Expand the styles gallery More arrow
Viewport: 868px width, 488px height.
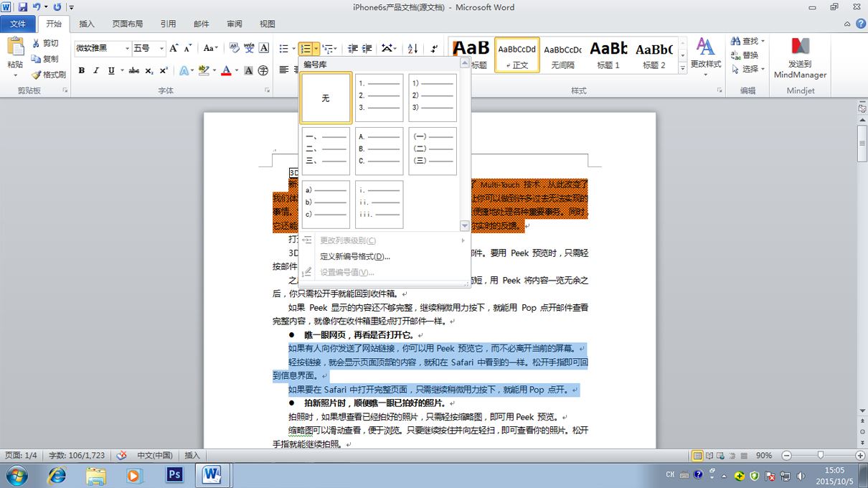click(682, 69)
